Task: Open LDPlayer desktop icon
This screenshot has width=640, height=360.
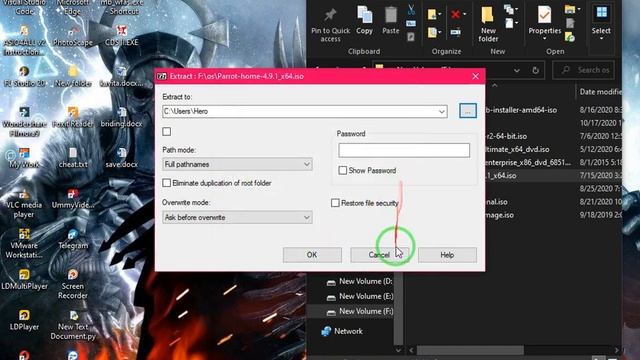Action: tap(24, 321)
